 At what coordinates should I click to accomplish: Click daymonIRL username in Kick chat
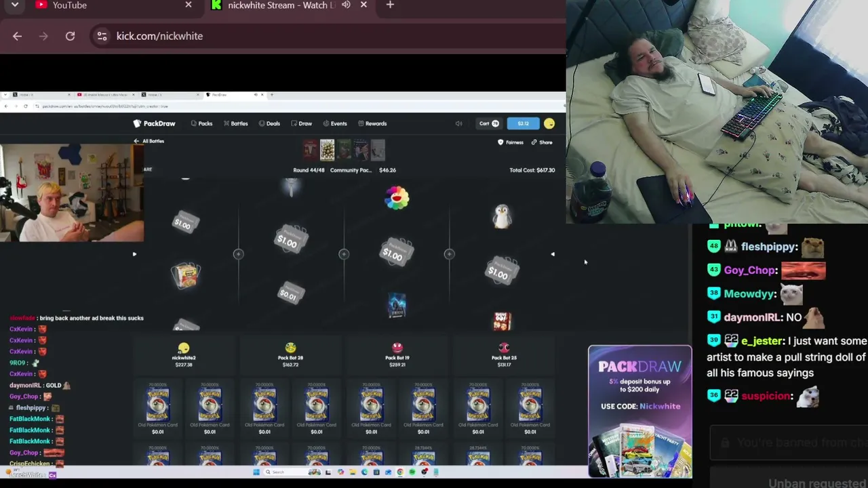click(x=753, y=317)
